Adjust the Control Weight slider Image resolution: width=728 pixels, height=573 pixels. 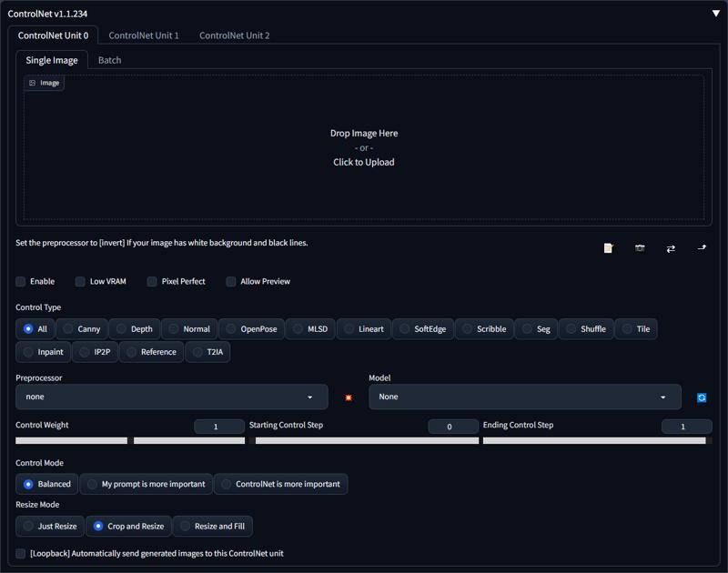pos(130,440)
